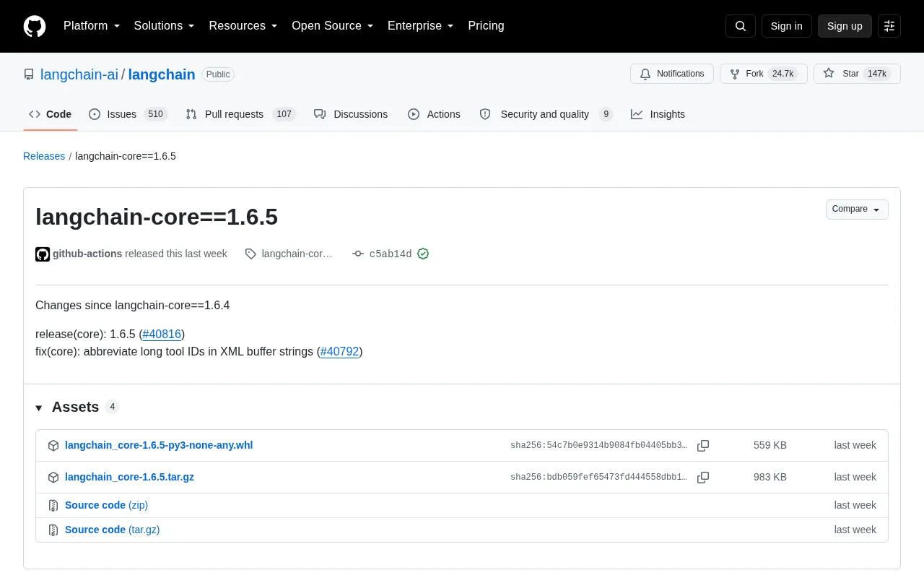This screenshot has height=578, width=924.
Task: Fork the langchain repository
Action: coord(764,74)
